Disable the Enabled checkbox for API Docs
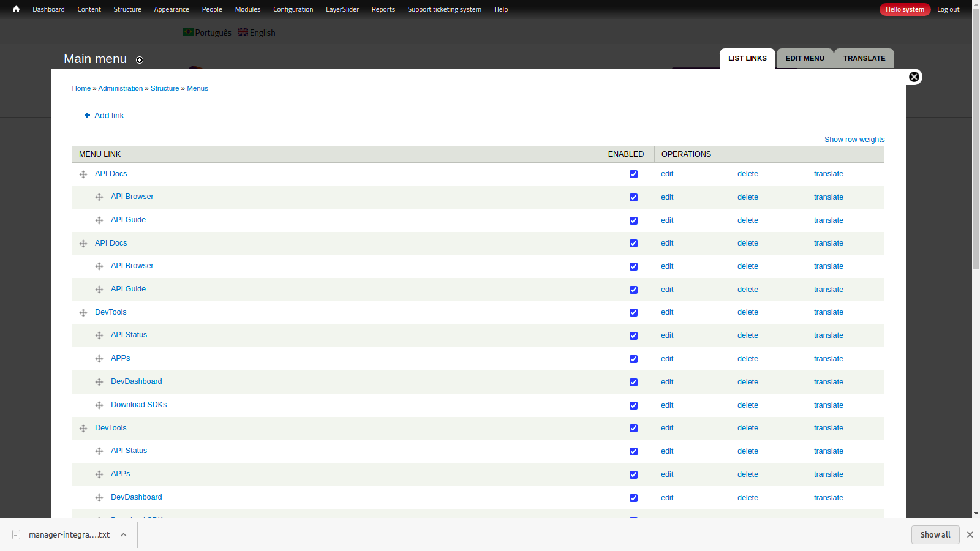Screen dimensions: 980x551 click(633, 174)
